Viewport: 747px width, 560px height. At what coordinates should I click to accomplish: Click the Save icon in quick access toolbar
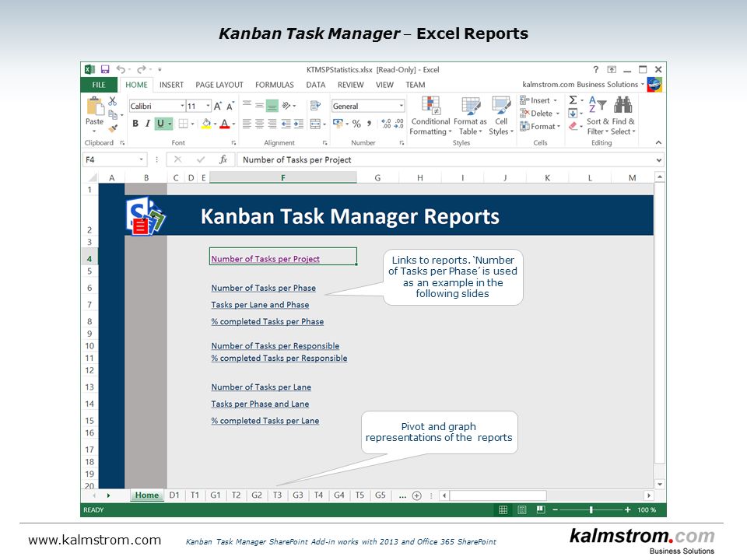(x=105, y=69)
